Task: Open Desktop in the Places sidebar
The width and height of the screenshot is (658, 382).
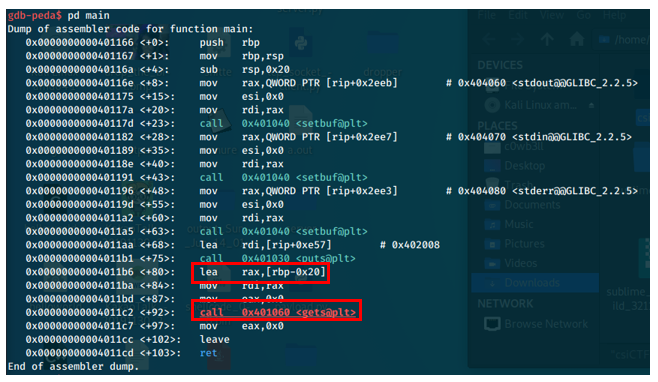Action: (525, 166)
